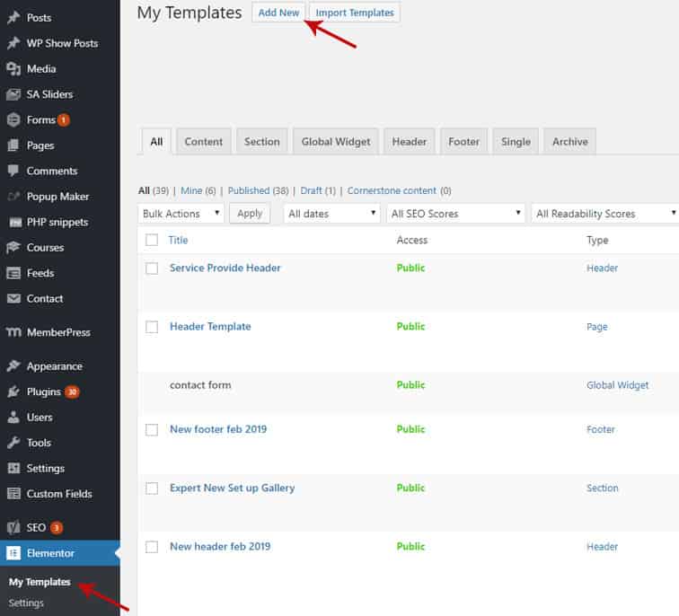Switch to the Global Widget tab

click(334, 142)
